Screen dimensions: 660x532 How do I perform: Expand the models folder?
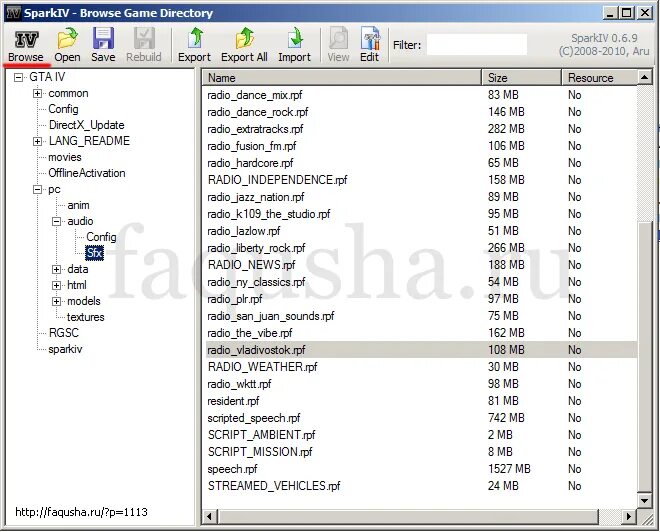click(x=56, y=301)
